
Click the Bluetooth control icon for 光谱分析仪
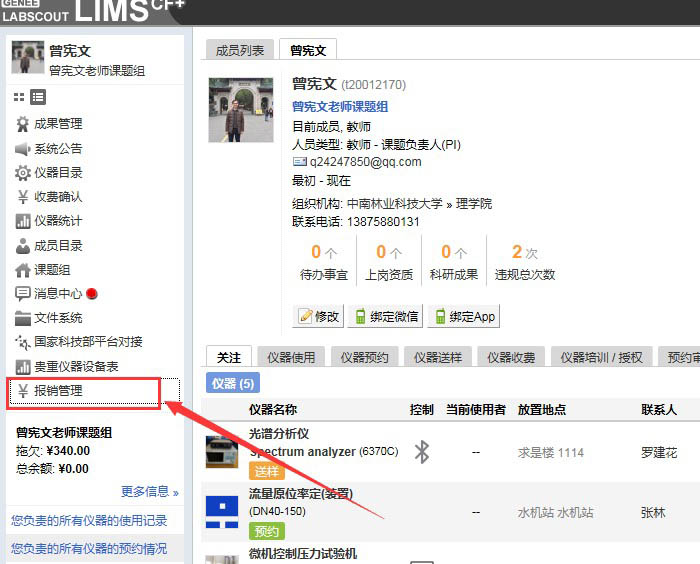[x=422, y=452]
